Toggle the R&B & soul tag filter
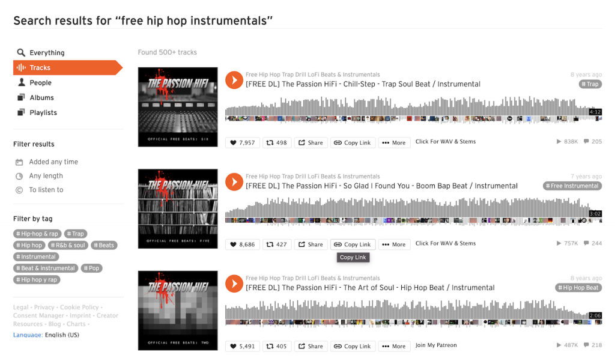The height and width of the screenshot is (364, 615). point(68,245)
